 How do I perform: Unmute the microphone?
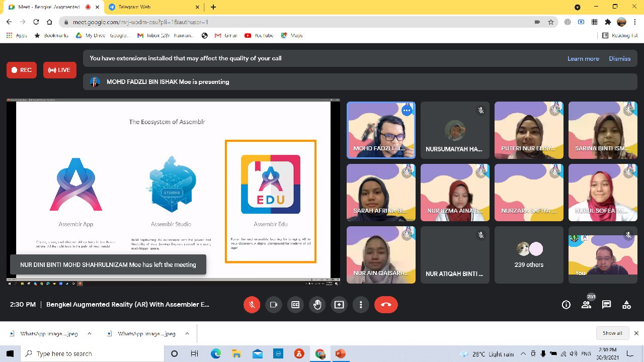(252, 305)
